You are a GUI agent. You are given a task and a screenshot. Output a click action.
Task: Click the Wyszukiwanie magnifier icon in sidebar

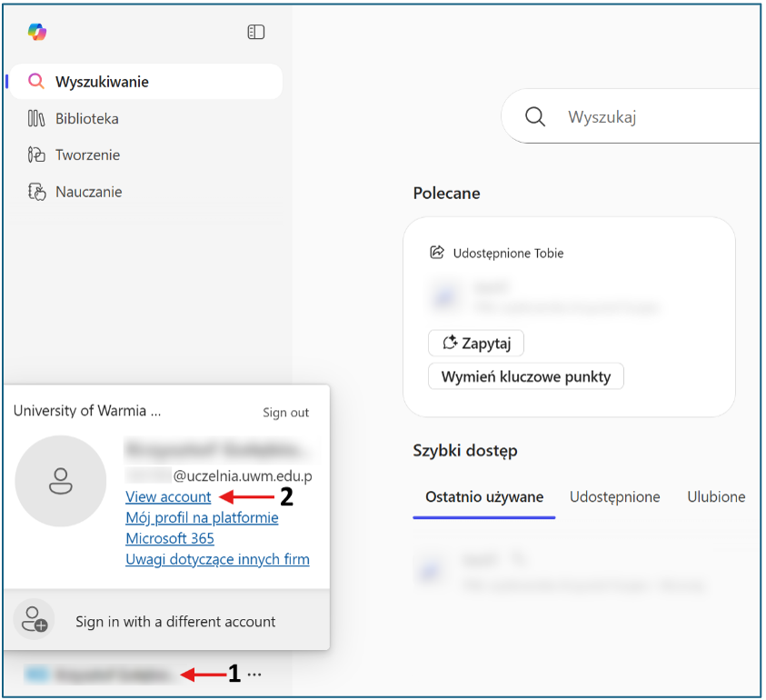click(35, 82)
